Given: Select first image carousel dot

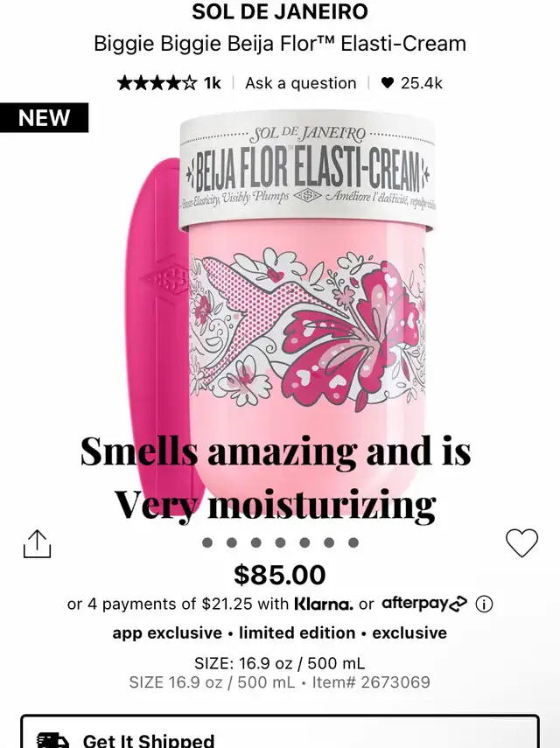Looking at the screenshot, I should coord(207,542).
